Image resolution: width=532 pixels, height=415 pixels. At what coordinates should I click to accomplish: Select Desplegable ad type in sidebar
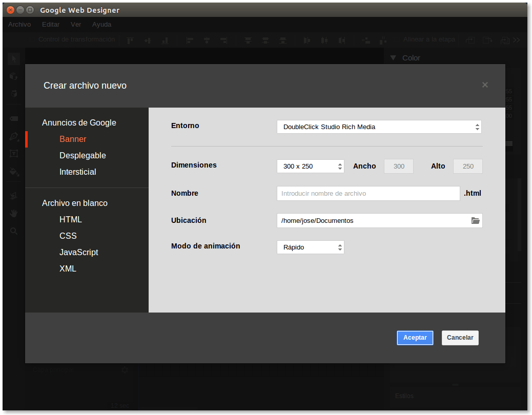click(83, 156)
